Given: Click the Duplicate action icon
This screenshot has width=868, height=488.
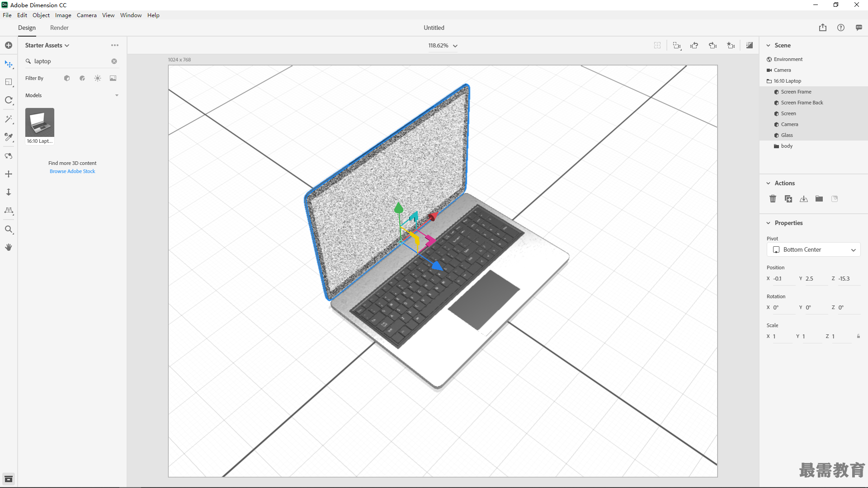Looking at the screenshot, I should pos(788,199).
